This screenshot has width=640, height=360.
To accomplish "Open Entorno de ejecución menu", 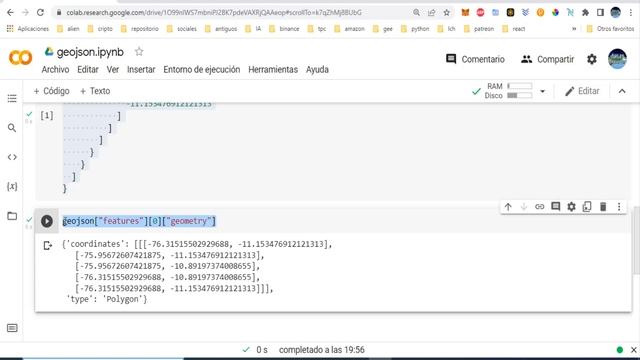I will (x=202, y=69).
